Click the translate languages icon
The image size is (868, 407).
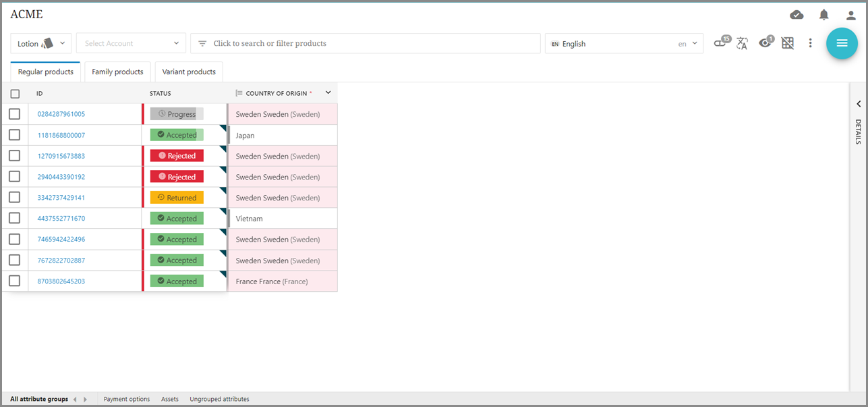point(742,43)
